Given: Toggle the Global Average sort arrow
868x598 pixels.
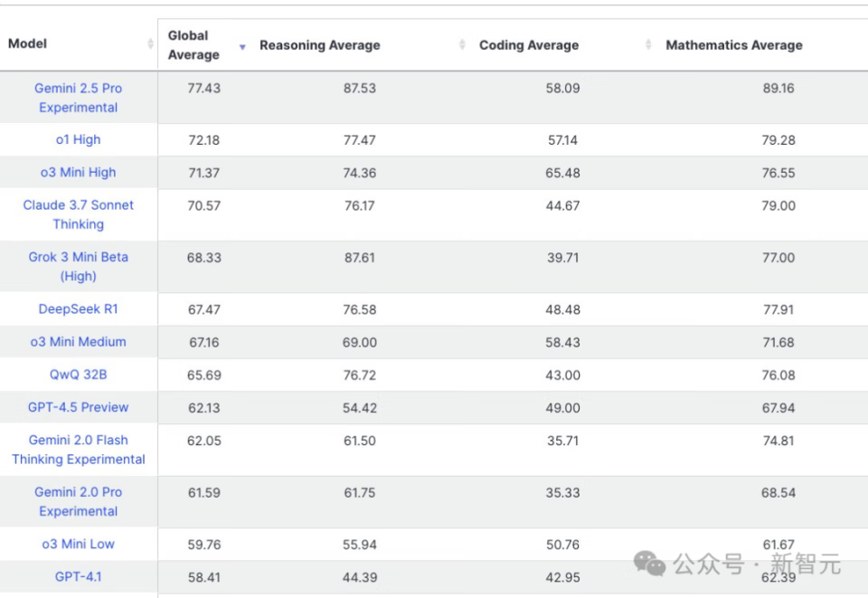Looking at the screenshot, I should pyautogui.click(x=242, y=47).
